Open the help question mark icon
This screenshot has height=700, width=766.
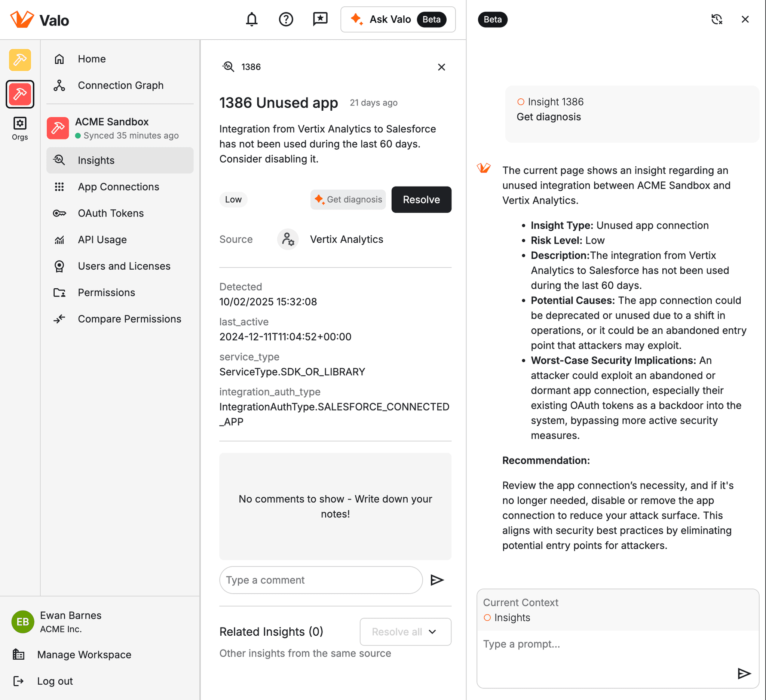click(286, 19)
